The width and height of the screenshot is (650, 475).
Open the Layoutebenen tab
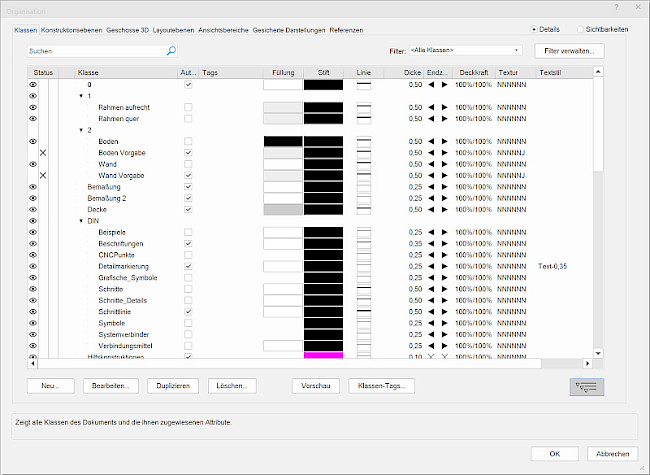[173, 30]
